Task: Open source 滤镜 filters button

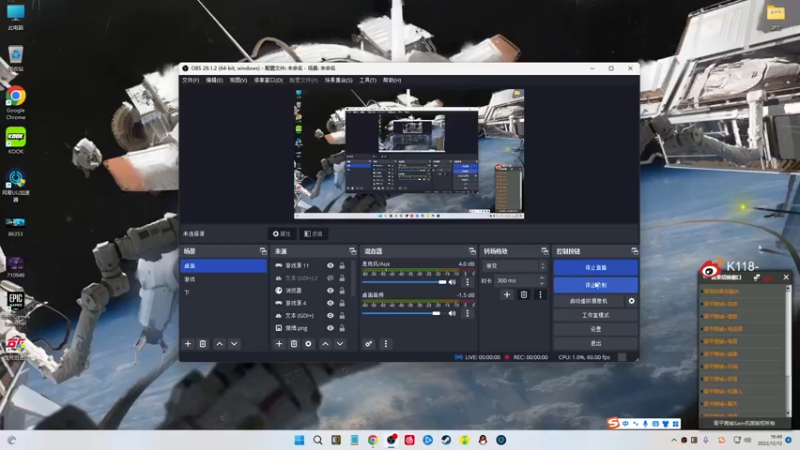Action: click(313, 234)
